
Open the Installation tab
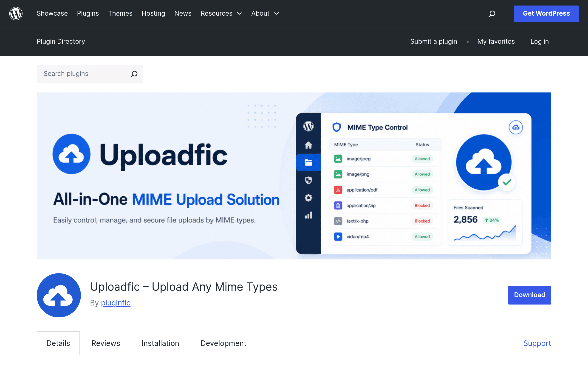tap(160, 343)
